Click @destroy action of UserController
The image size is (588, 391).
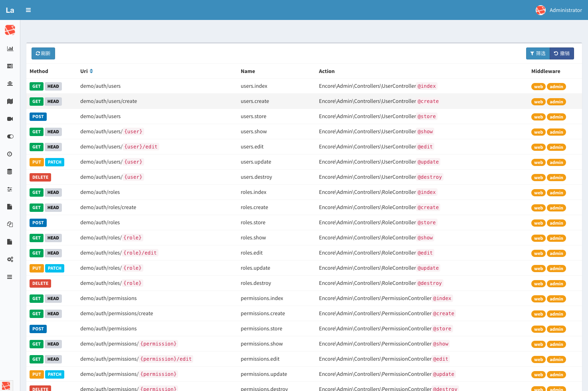click(430, 177)
